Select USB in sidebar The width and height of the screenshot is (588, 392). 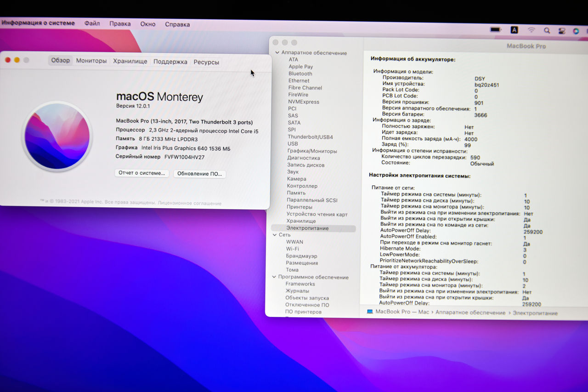pos(293,144)
